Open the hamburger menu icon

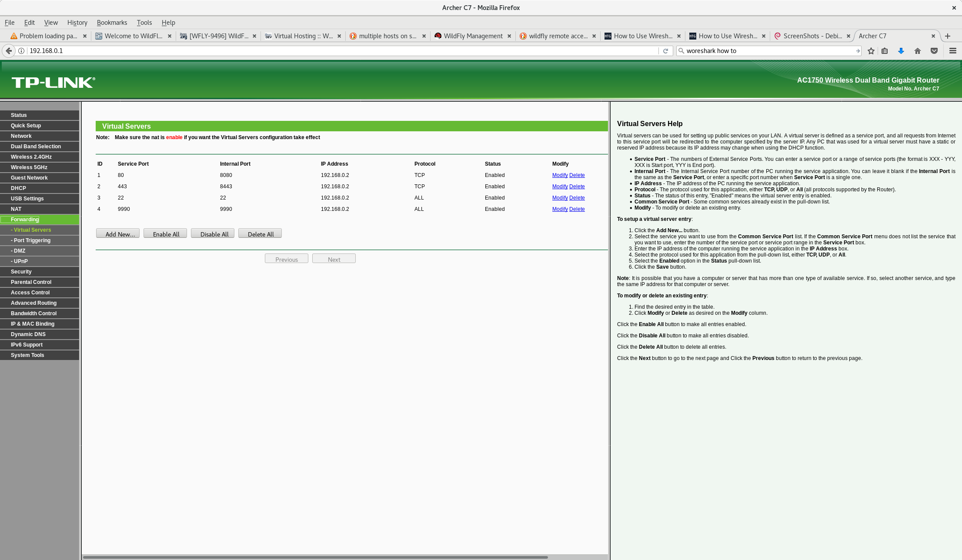[x=952, y=51]
